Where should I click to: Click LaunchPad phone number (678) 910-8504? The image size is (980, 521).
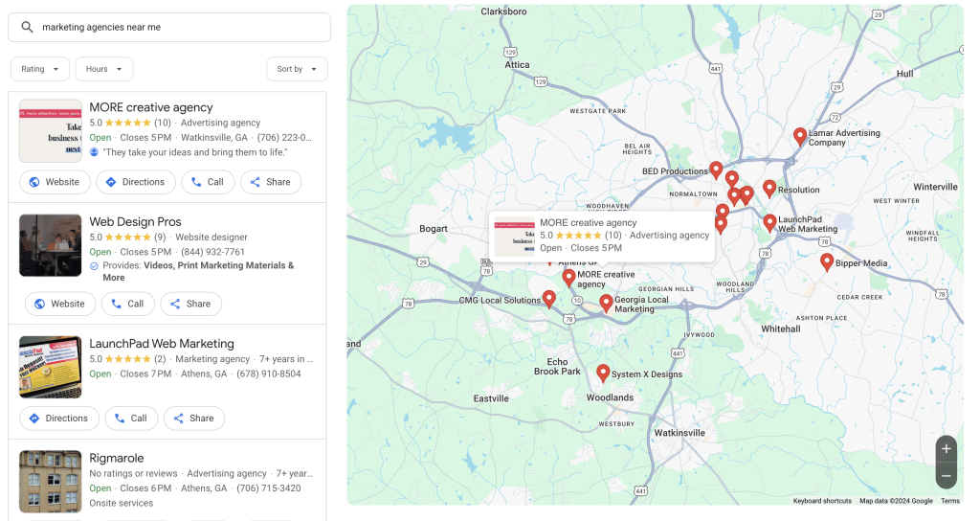(269, 374)
